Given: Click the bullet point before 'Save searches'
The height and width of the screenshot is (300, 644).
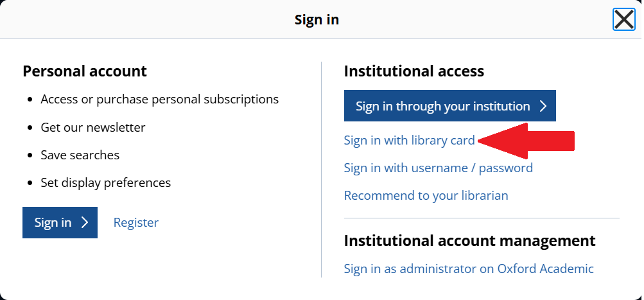Looking at the screenshot, I should [30, 155].
